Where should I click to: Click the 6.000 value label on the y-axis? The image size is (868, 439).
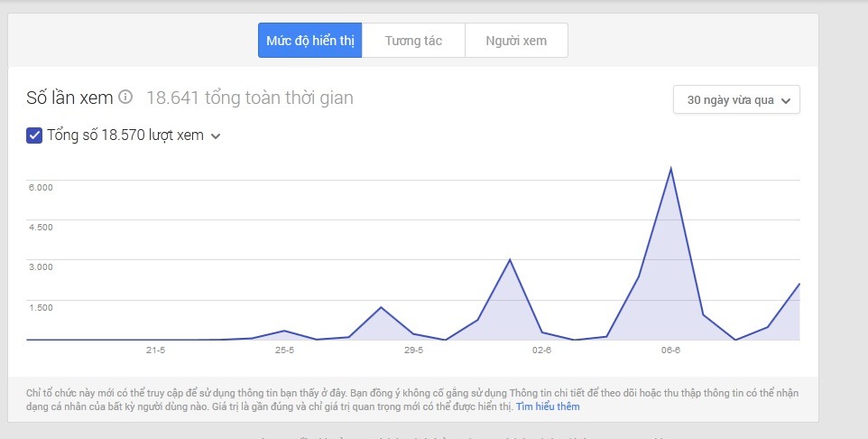[x=42, y=187]
